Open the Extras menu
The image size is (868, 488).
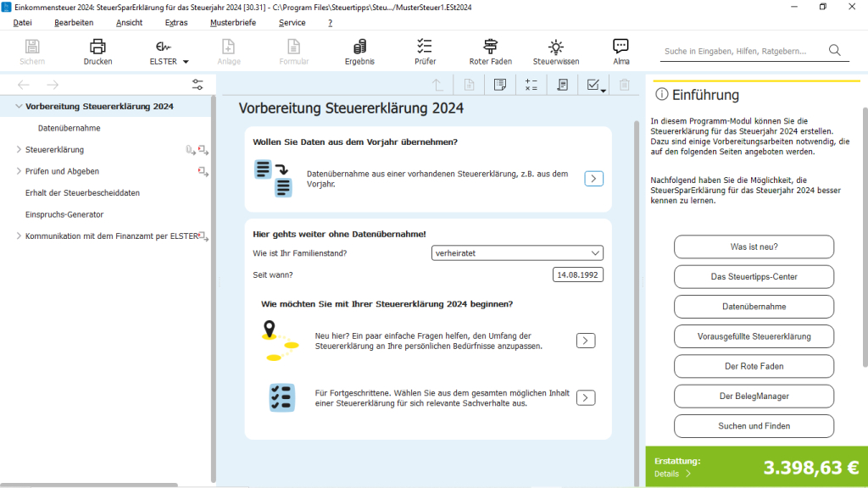[176, 23]
